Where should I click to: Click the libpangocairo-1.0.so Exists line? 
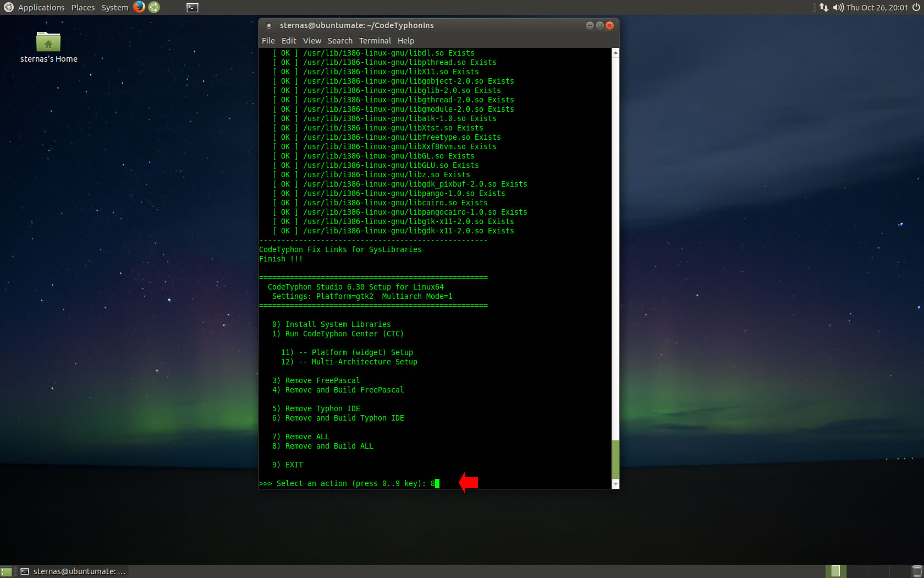[x=400, y=212]
